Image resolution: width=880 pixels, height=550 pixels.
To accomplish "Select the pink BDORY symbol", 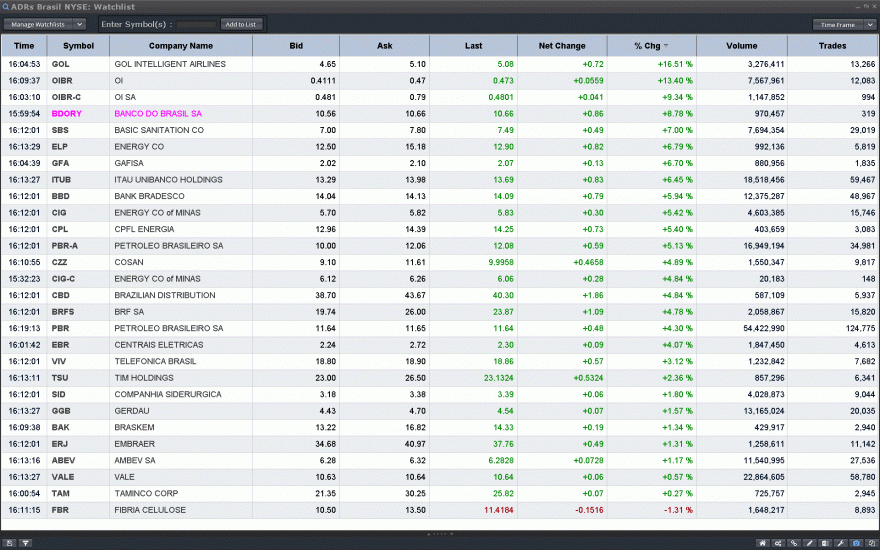I will [x=67, y=114].
